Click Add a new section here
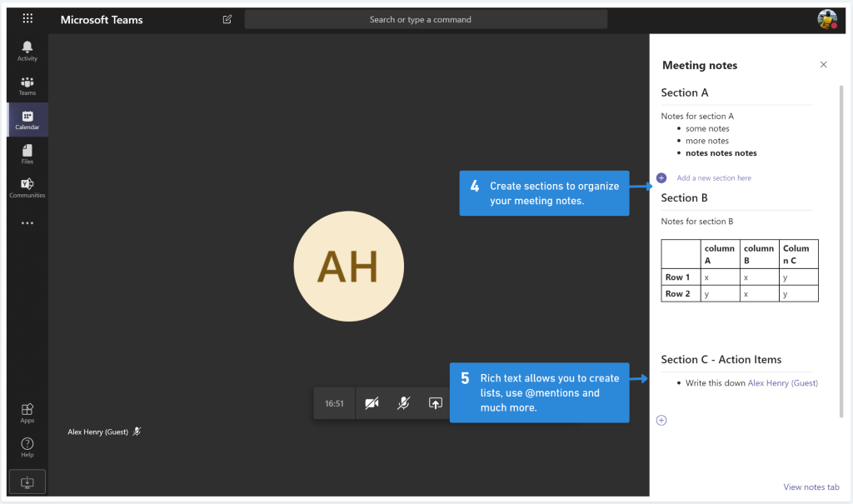853x504 pixels. tap(714, 178)
